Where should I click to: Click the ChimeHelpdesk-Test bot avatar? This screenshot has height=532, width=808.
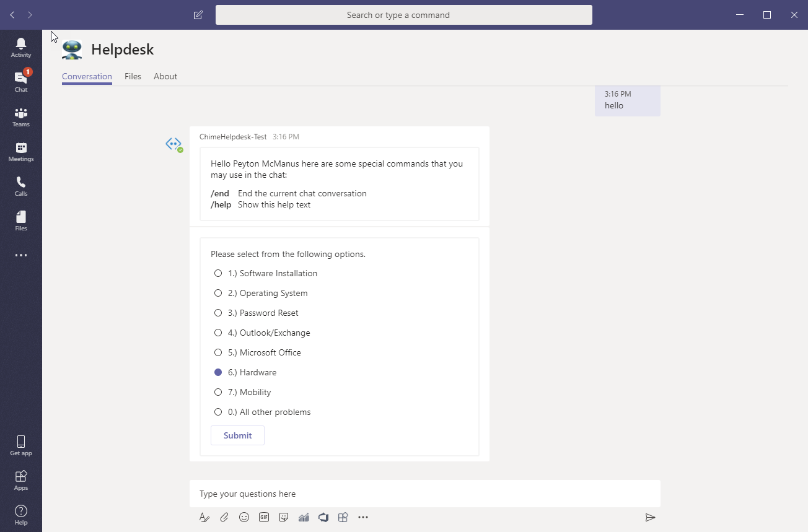click(x=174, y=144)
